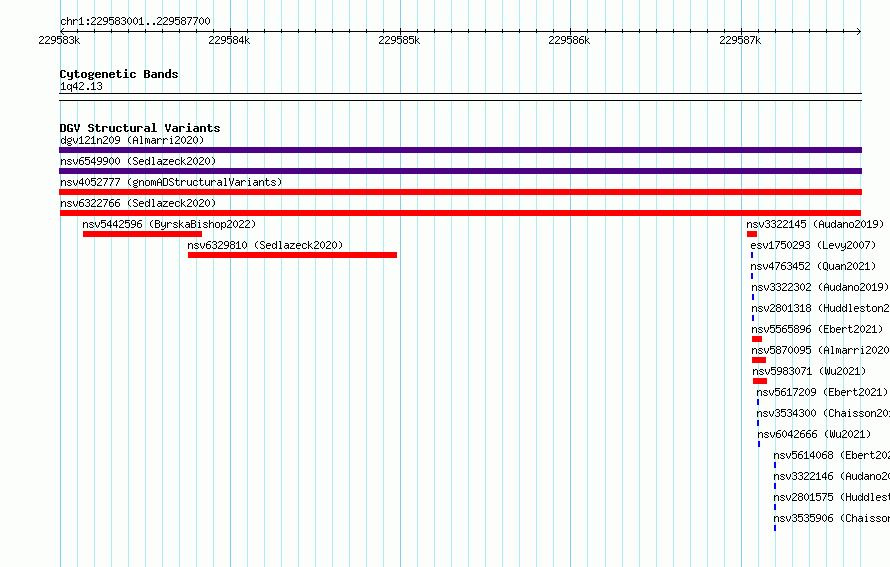Click the red bar beneath nsv6329810
The width and height of the screenshot is (890, 567).
(x=292, y=255)
